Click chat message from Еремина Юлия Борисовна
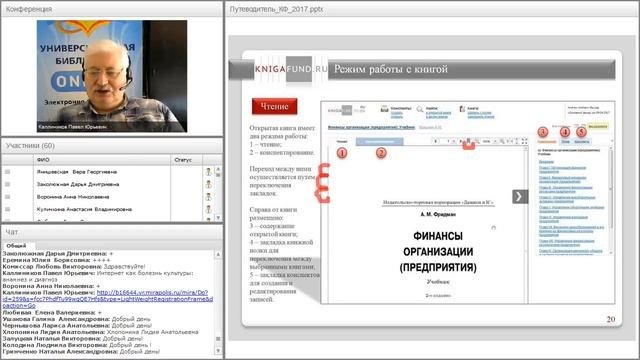Image resolution: width=640 pixels, height=360 pixels. (x=56, y=260)
